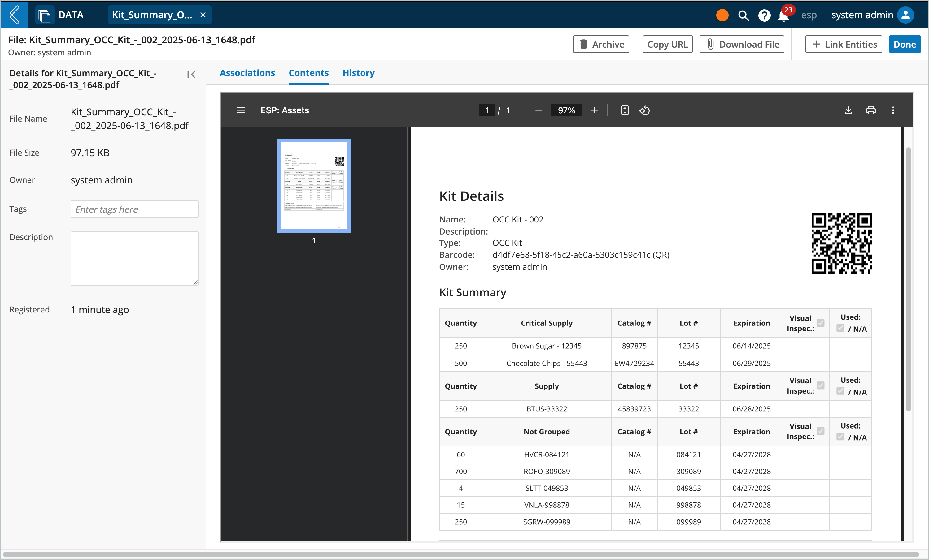929x560 pixels.
Task: Click the 'ESP: Assets' PDF title
Action: (x=285, y=110)
